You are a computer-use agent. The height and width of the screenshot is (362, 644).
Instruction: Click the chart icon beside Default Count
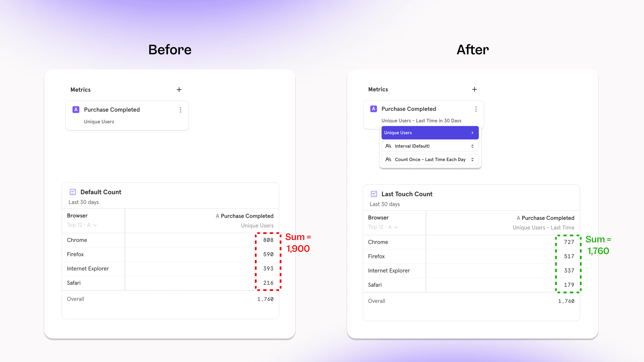point(73,192)
